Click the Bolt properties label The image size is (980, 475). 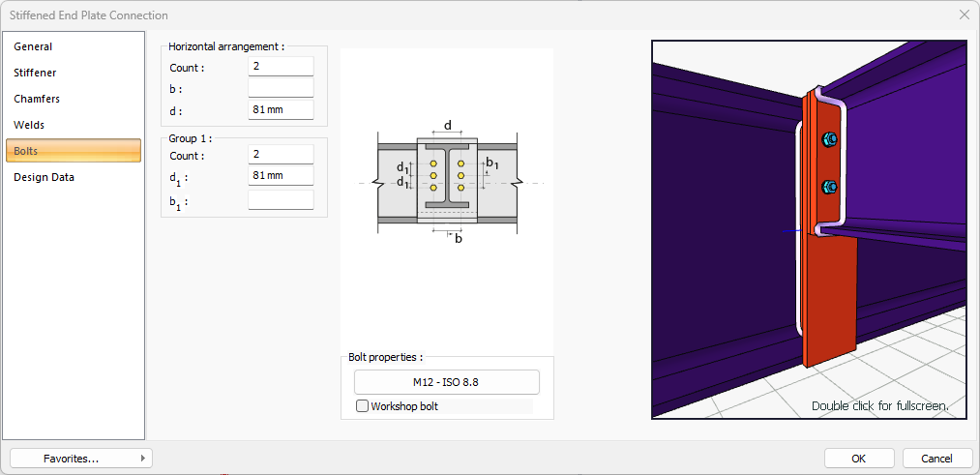[386, 358]
